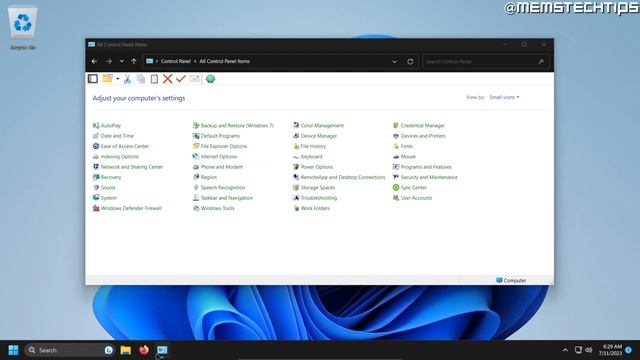The height and width of the screenshot is (360, 640).
Task: Open Speech Recognition
Action: pyautogui.click(x=219, y=188)
